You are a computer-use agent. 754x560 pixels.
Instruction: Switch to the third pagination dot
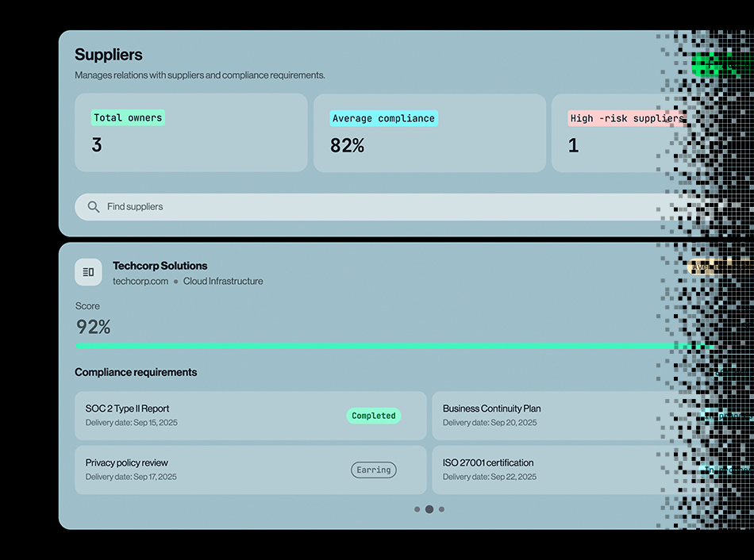click(x=441, y=509)
